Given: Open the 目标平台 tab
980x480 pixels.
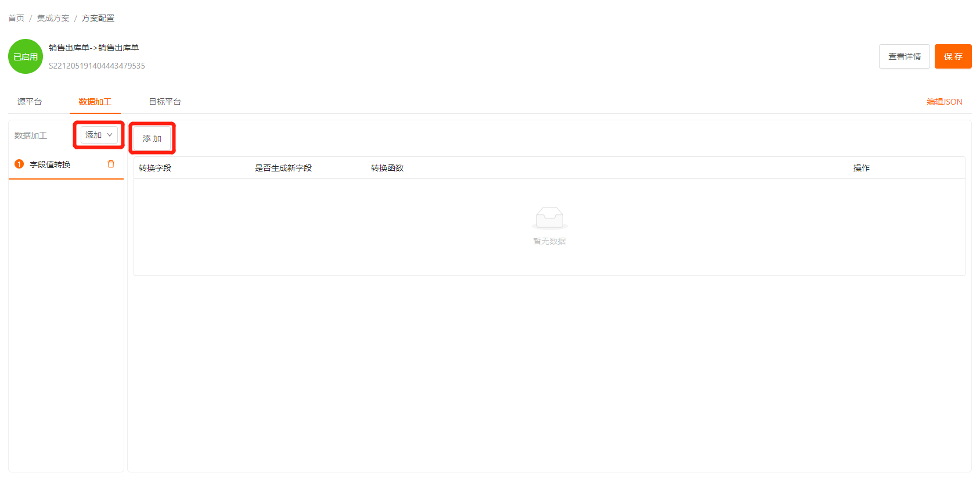Looking at the screenshot, I should [x=165, y=102].
